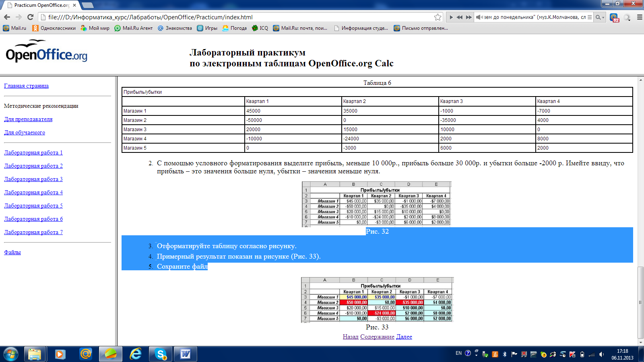Open Лабораторная работа 7 link

point(33,232)
